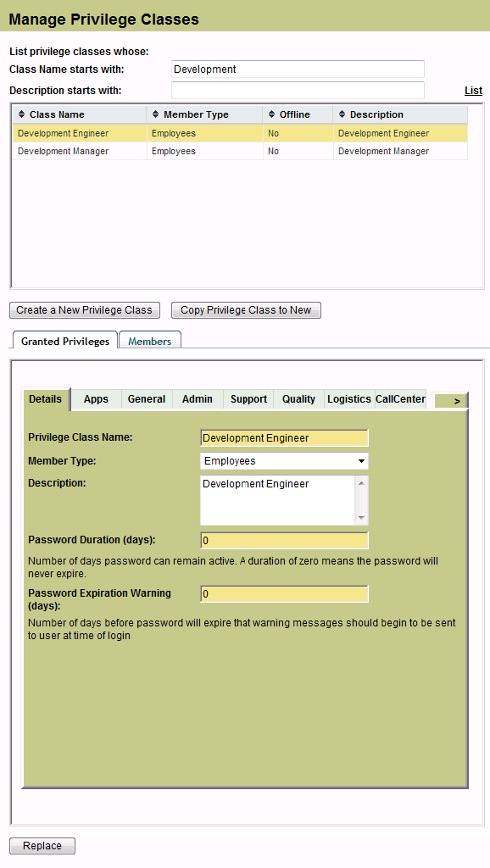Focus the Class Name starts with field
The image size is (490, 868).
[298, 70]
